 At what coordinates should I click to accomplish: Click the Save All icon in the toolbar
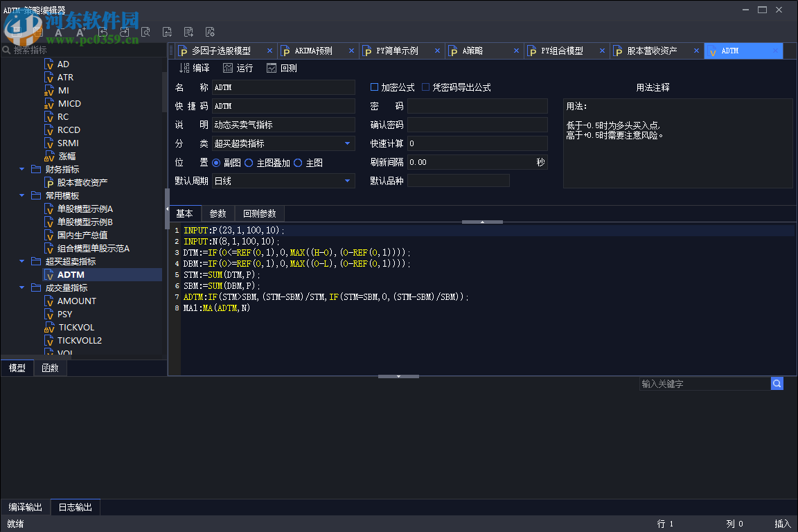pos(39,31)
